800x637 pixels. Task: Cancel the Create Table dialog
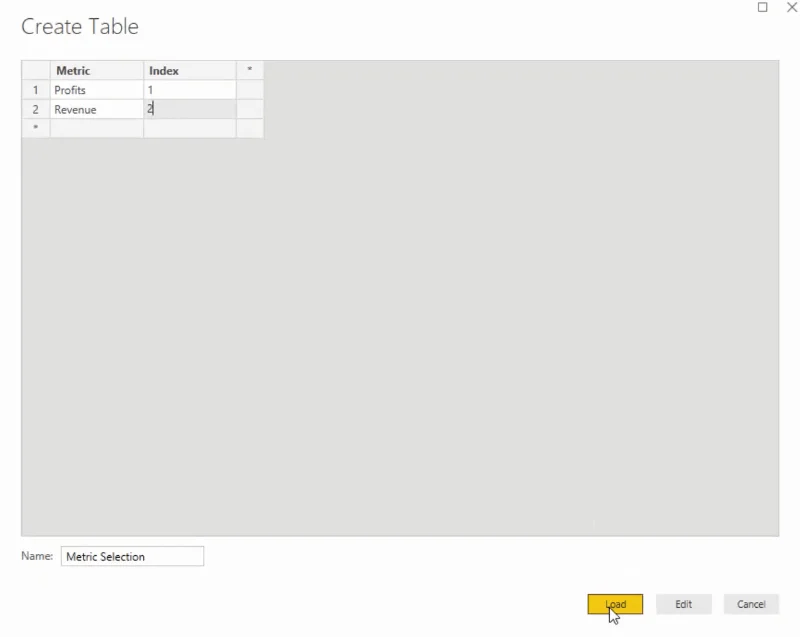point(751,604)
